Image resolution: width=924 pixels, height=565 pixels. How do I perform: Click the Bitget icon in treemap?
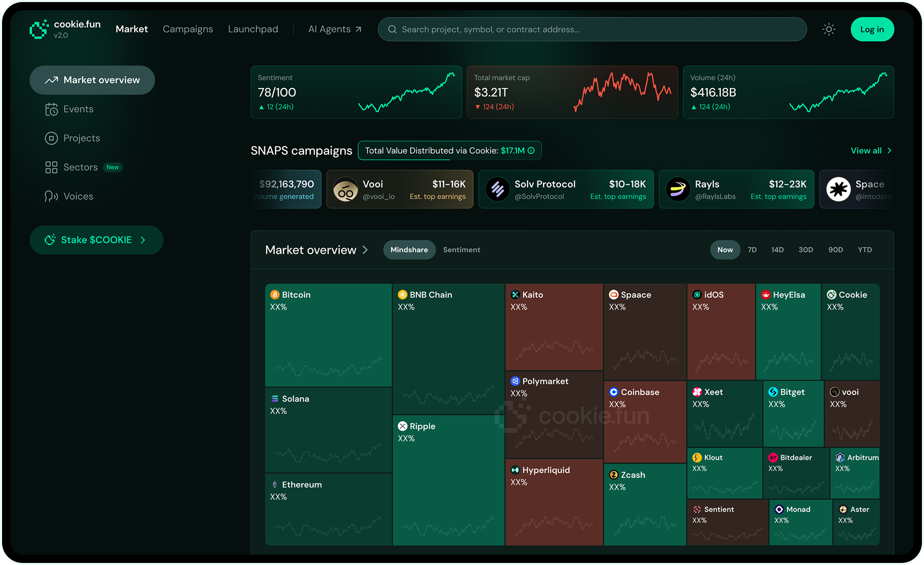point(773,392)
